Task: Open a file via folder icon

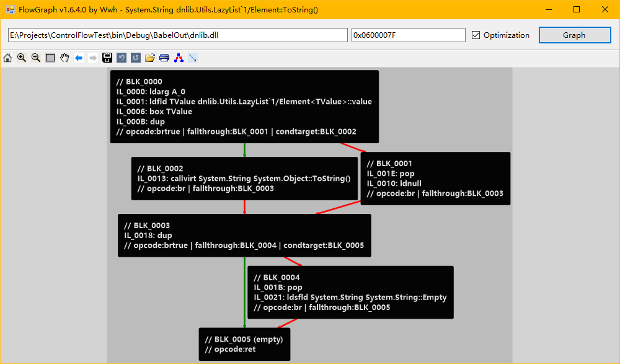Action: click(x=150, y=58)
